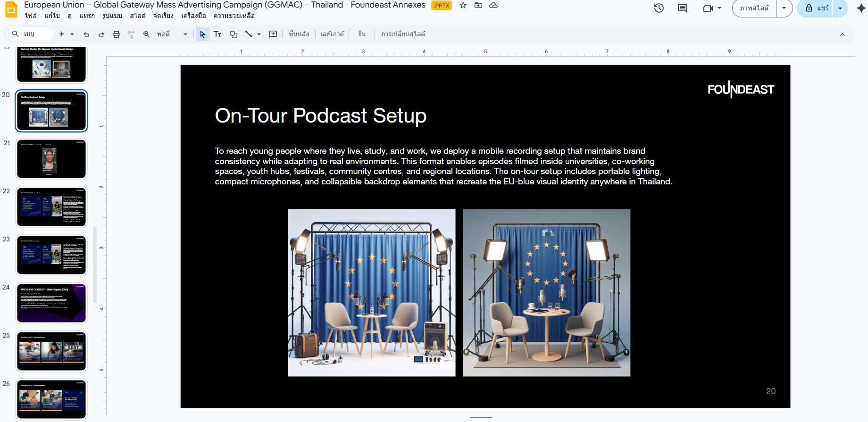Open video call options dropdown arrow
Image resolution: width=868 pixels, height=422 pixels.
pyautogui.click(x=719, y=8)
